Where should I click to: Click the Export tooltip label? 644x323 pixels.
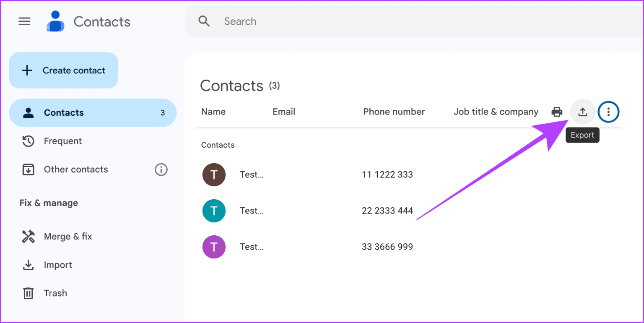582,135
